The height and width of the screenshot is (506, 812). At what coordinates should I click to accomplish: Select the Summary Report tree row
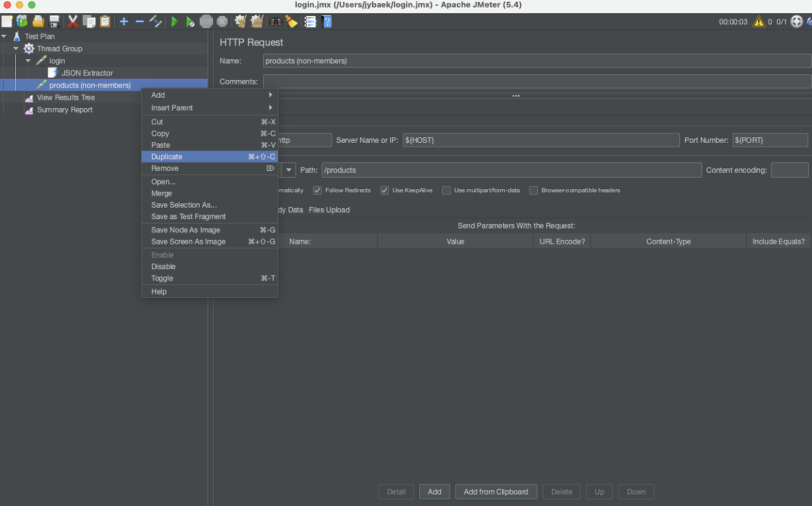coord(103,110)
